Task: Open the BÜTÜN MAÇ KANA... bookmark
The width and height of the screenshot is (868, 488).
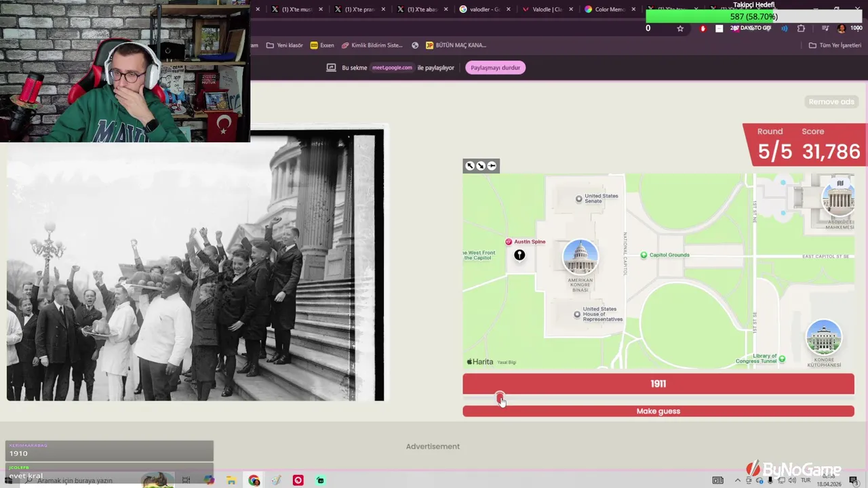Action: click(x=456, y=45)
